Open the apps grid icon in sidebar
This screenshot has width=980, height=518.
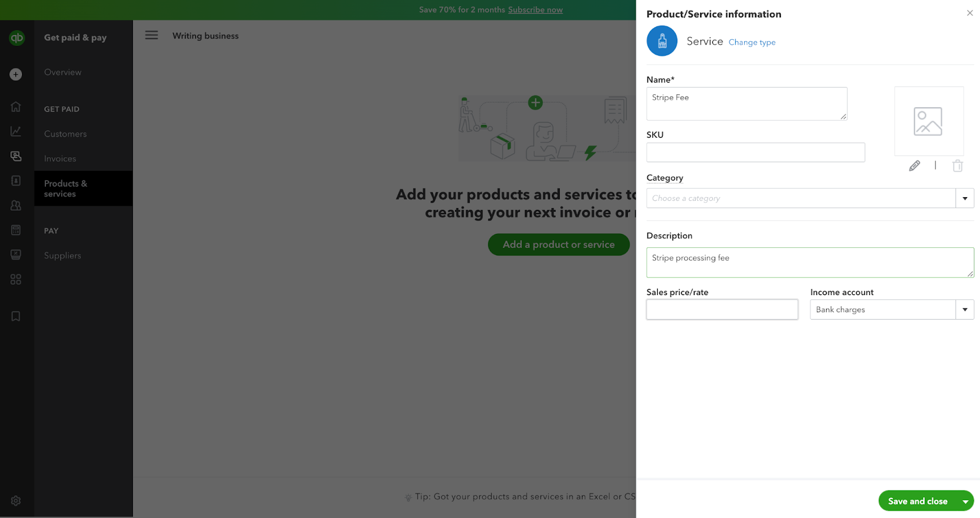pos(16,279)
